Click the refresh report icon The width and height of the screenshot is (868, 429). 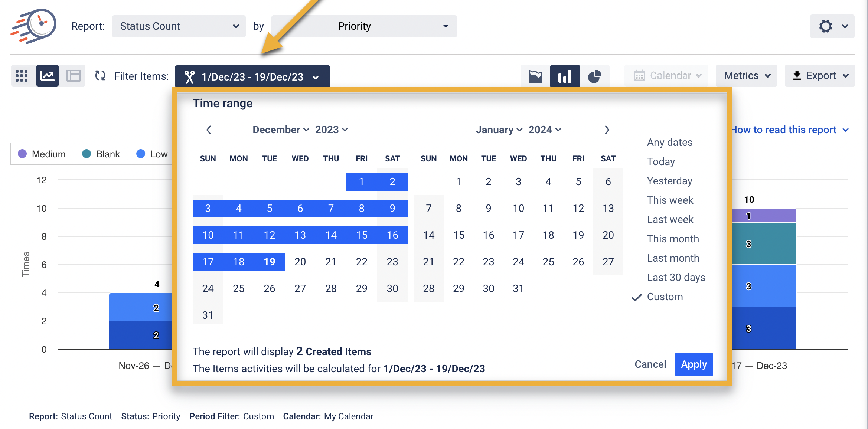[100, 76]
